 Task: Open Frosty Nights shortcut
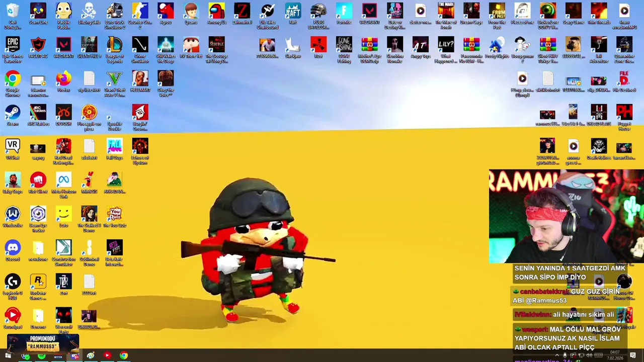pos(497,47)
